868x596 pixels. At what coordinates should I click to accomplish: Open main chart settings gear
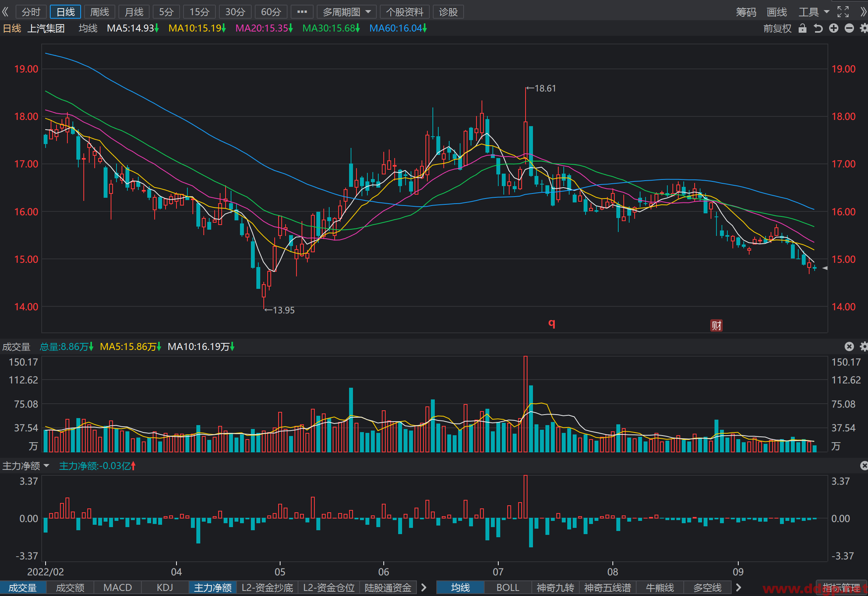click(864, 28)
